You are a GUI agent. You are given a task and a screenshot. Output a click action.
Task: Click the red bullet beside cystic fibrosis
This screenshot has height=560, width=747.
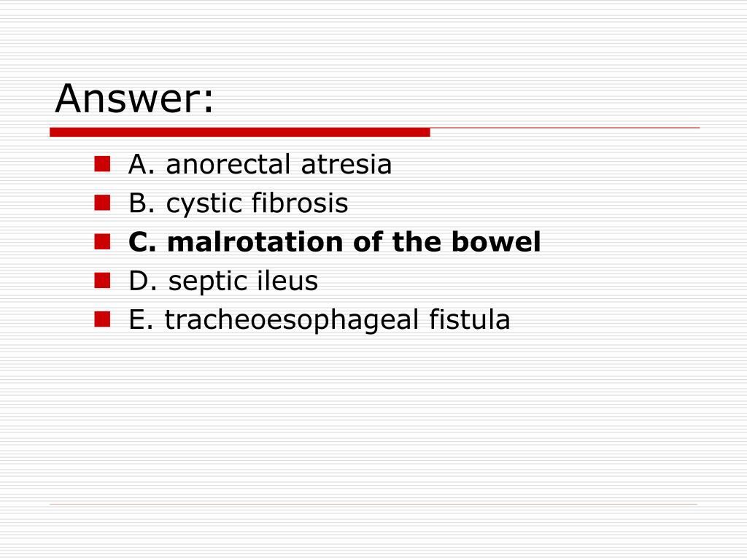pyautogui.click(x=102, y=203)
